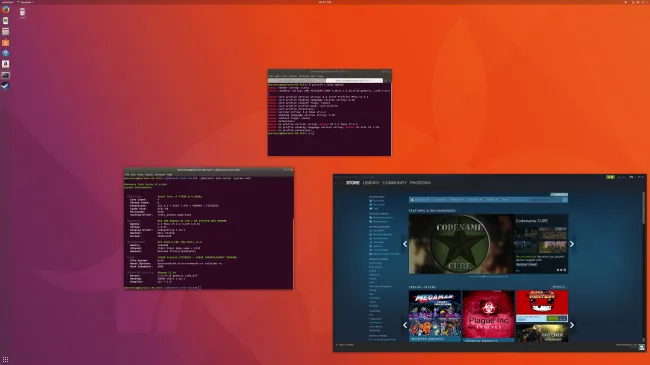Click the Steam store search field
Viewport: 650px width, 365px height.
(547, 200)
